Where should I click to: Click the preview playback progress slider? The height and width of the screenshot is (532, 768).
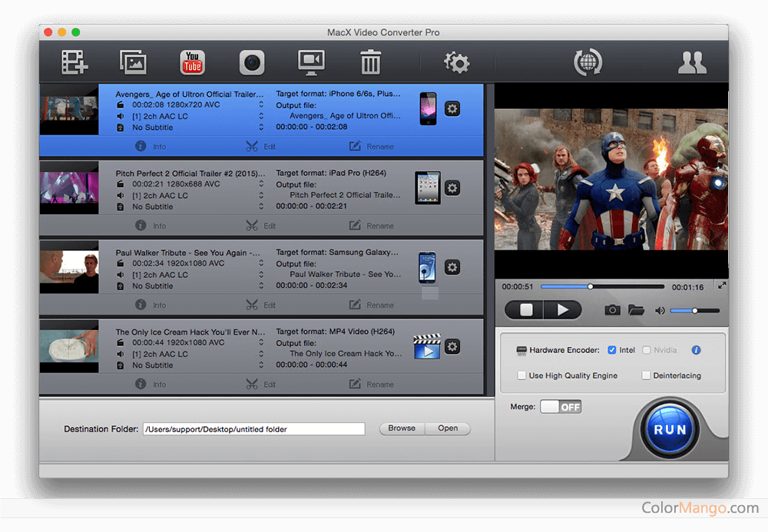pos(602,286)
